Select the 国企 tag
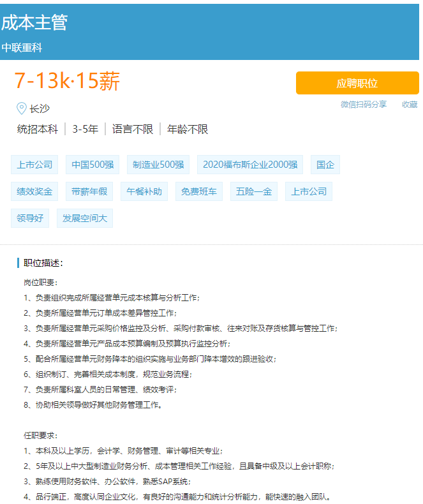 click(x=325, y=165)
